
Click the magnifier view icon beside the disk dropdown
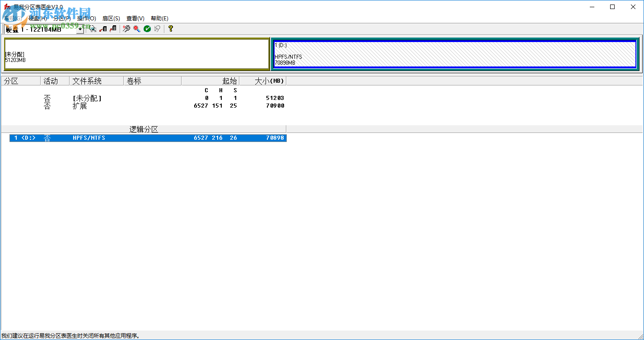92,28
